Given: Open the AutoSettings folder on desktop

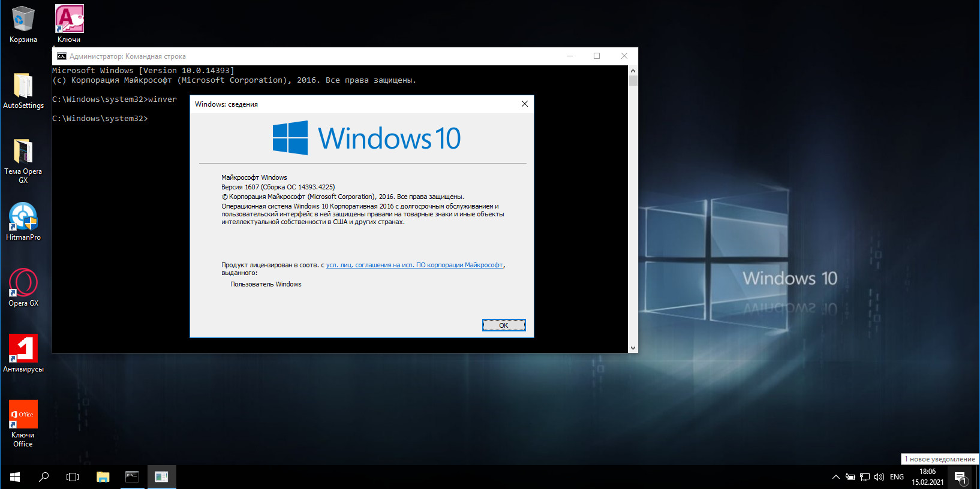Looking at the screenshot, I should tap(23, 86).
